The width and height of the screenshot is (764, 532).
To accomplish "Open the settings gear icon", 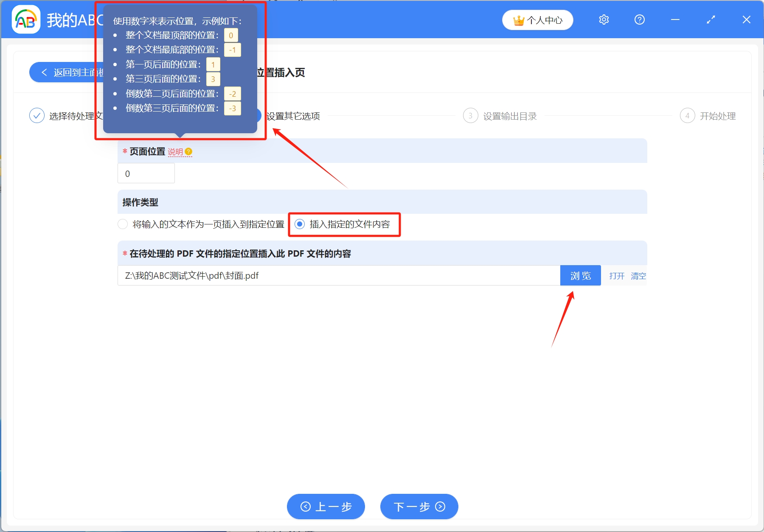I will coord(604,20).
